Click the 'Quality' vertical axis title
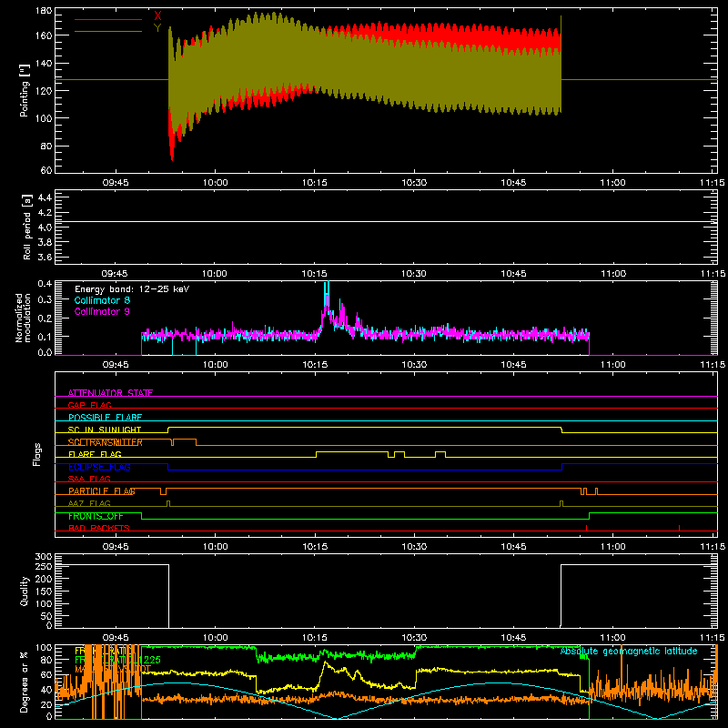Viewport: 728px width, 728px height. (25, 591)
